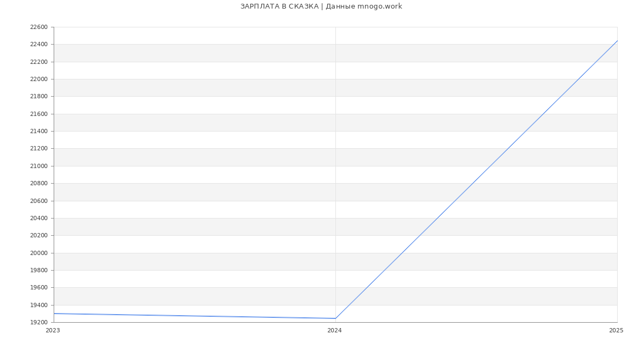The width and height of the screenshot is (644, 349).
Task: Click the 20800 y-axis label
Action: tap(39, 183)
